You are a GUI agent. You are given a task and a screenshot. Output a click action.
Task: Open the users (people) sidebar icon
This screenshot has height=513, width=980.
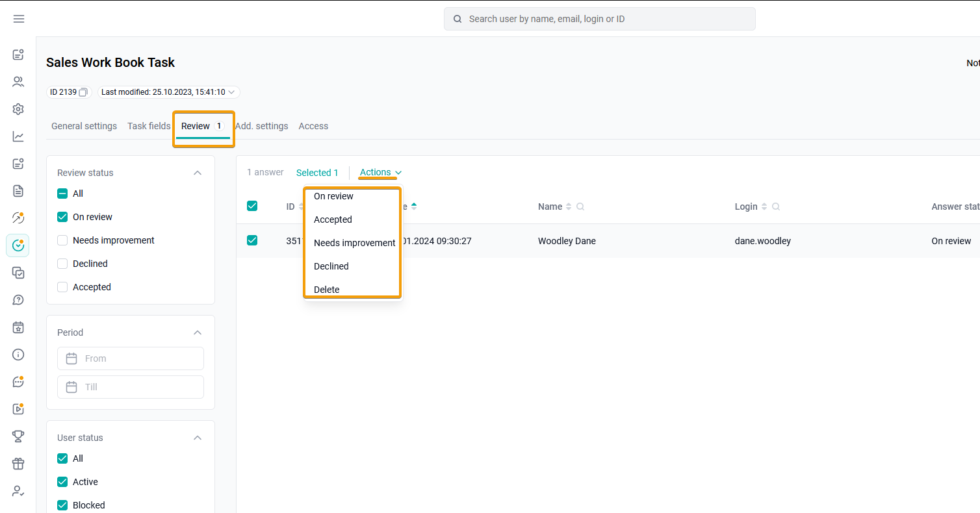pyautogui.click(x=18, y=82)
